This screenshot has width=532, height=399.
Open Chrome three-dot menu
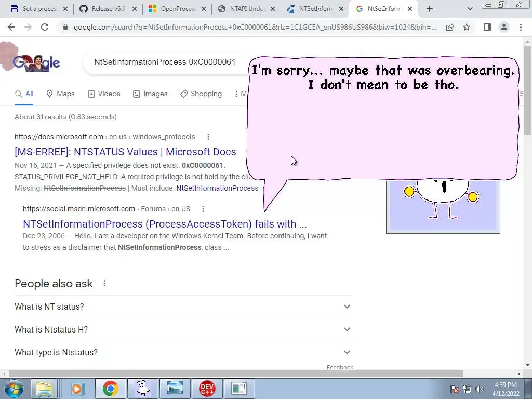tap(521, 27)
